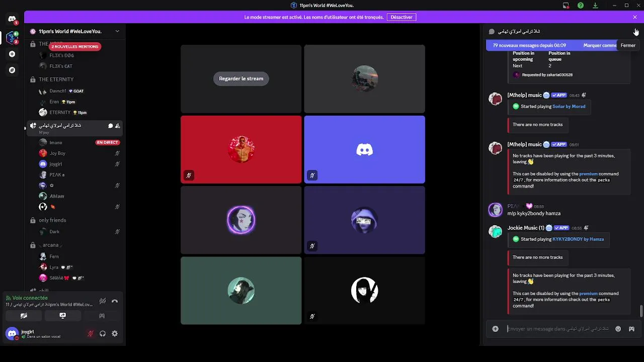Select Dark in only friends channel
This screenshot has width=644, height=362.
(x=79, y=232)
